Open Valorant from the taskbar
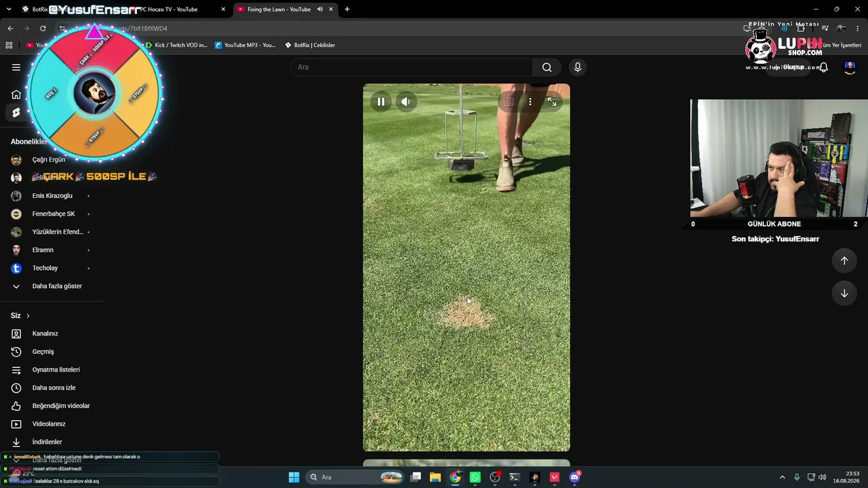This screenshot has width=868, height=488. (555, 477)
